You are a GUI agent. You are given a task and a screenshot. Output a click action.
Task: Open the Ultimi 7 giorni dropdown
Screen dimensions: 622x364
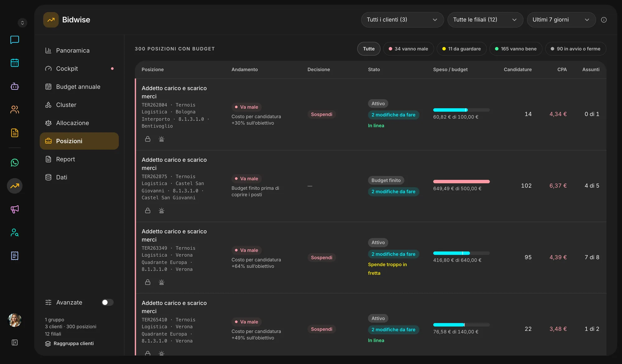[x=561, y=20]
